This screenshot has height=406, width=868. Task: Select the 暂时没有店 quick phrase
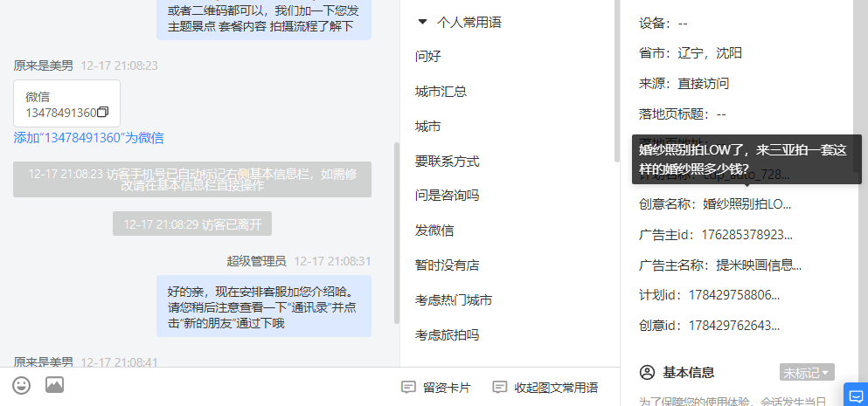[447, 265]
